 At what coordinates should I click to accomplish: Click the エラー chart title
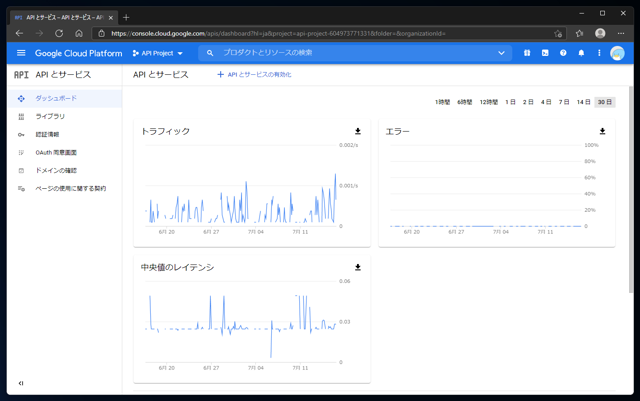point(398,131)
